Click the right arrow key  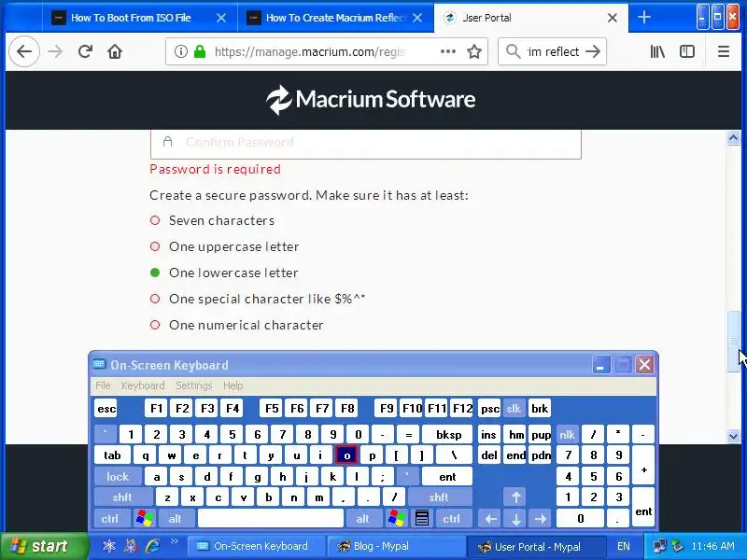tap(541, 519)
